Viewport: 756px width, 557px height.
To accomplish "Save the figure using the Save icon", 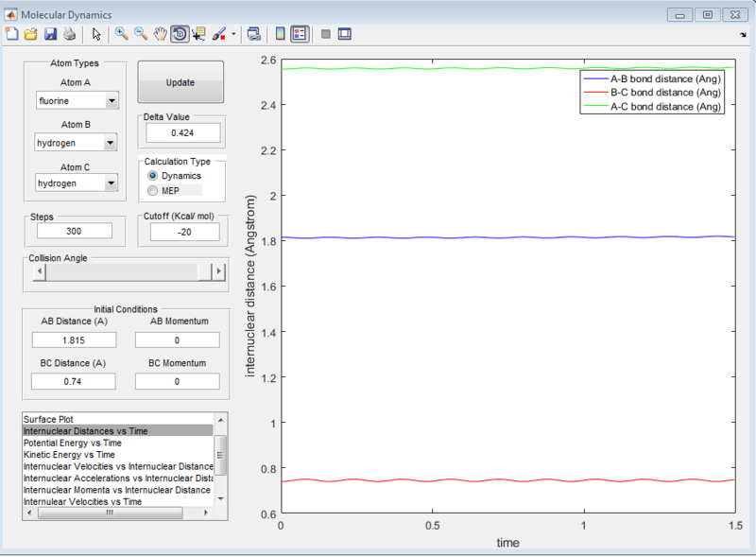I will coord(49,33).
